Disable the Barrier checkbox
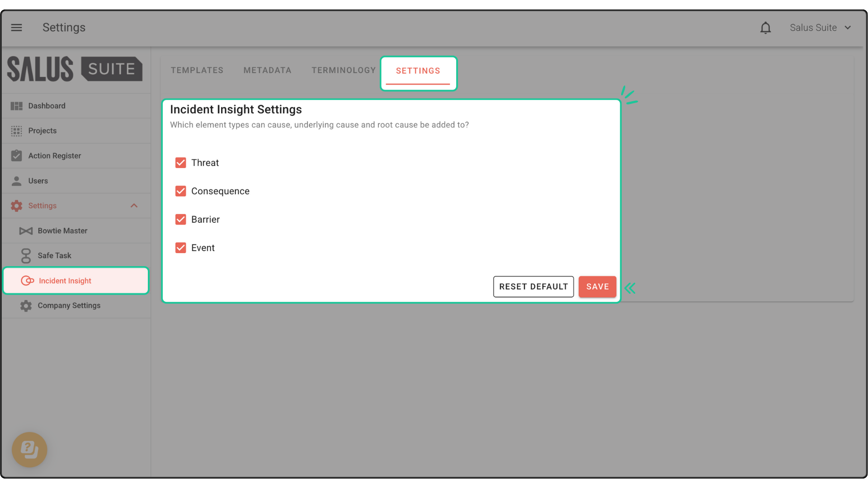The image size is (868, 488). 181,220
